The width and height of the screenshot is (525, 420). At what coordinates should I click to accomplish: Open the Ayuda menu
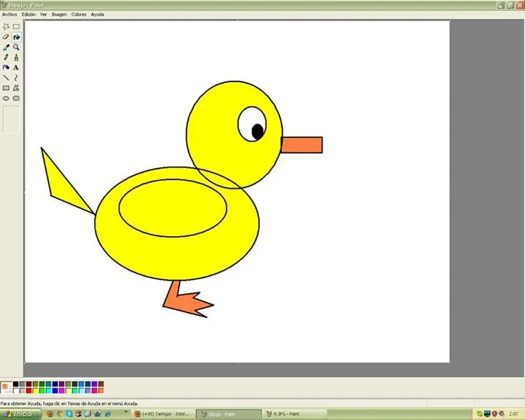[x=98, y=15]
